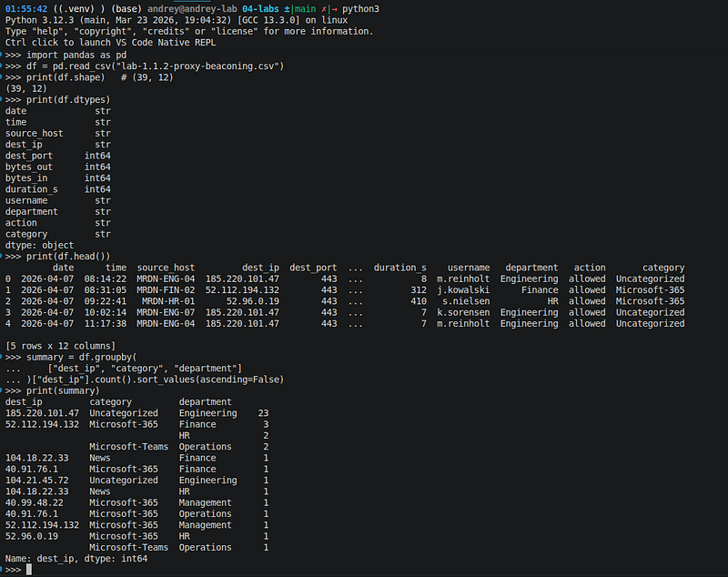Screen dimensions: 728x577
Task: Click the m.reinholt username in row 0
Action: 463,279
